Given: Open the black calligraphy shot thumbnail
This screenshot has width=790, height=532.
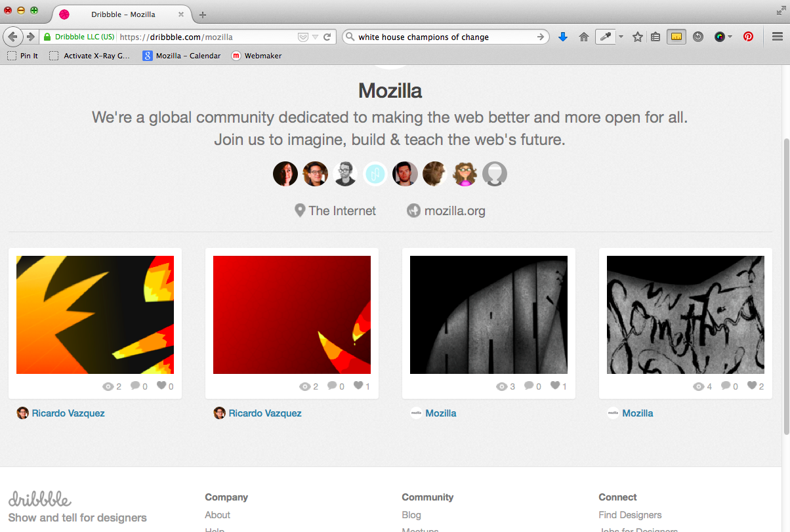Looking at the screenshot, I should click(x=686, y=315).
